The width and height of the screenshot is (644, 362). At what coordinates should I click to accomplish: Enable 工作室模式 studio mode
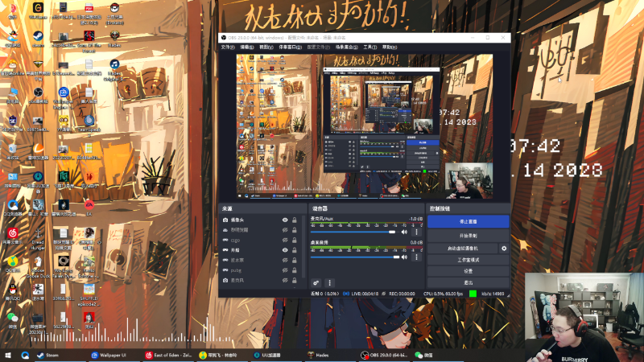tap(469, 260)
